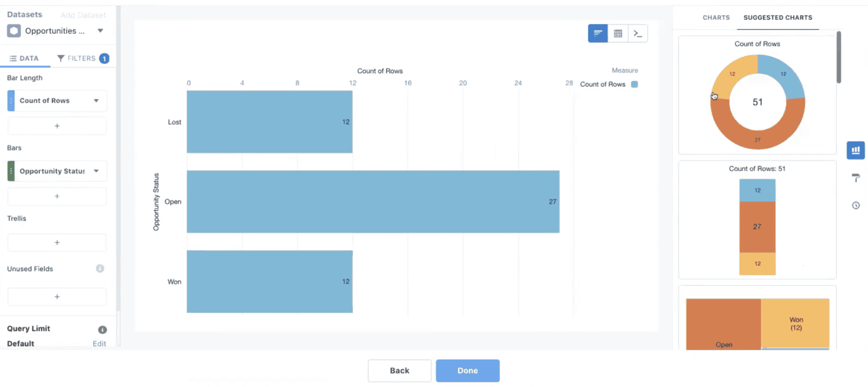Click the Opportunities dataset icon
Viewport: 868px width, 387px height.
tap(14, 31)
